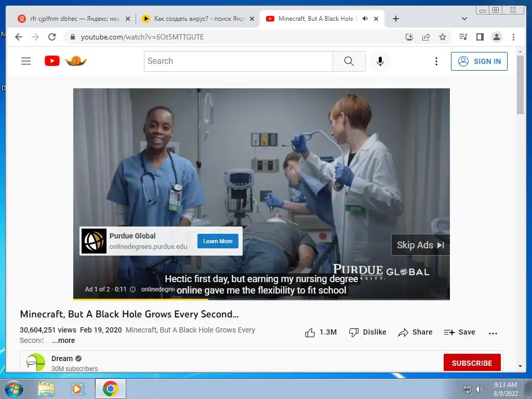The image size is (532, 399).
Task: Click the address bar URL
Action: coord(142,37)
